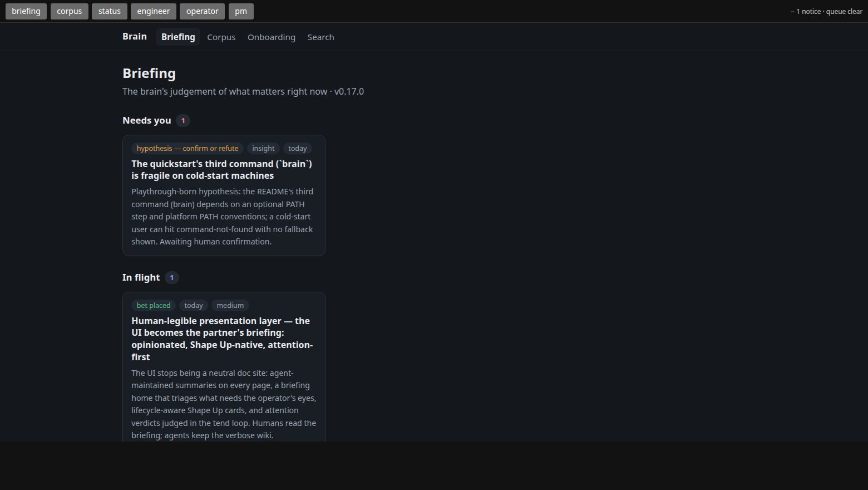Click 'hypothesis — confirm or refute' tag
This screenshot has width=868, height=490.
(x=188, y=149)
